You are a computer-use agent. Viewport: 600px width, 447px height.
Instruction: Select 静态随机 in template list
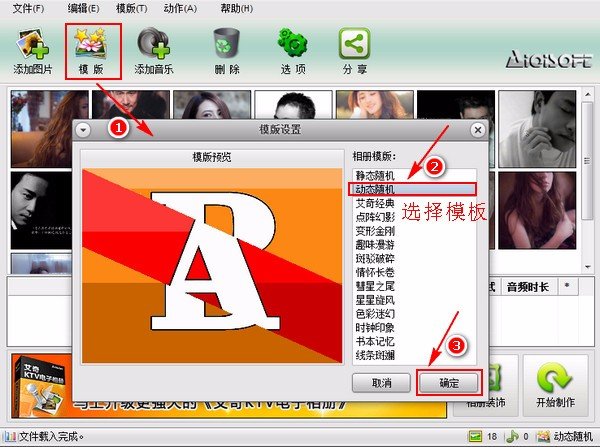point(414,176)
